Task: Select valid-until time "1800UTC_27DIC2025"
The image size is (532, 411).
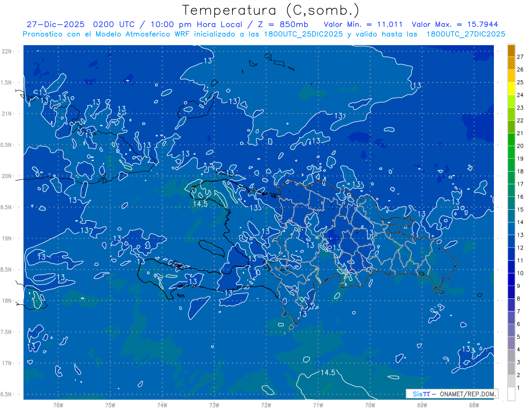Action: [465, 34]
